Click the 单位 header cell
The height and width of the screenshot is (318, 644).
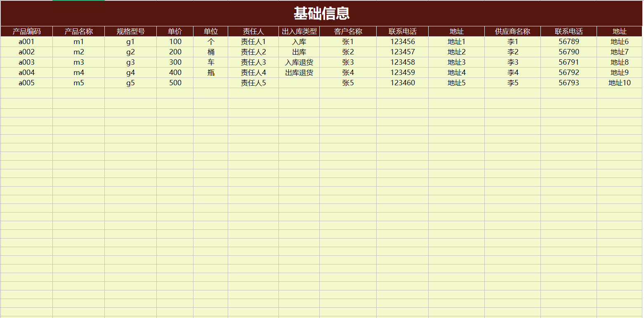[211, 31]
